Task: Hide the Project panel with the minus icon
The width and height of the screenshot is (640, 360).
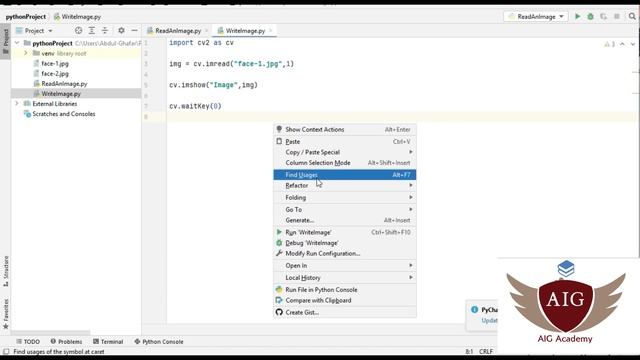Action: coord(134,31)
